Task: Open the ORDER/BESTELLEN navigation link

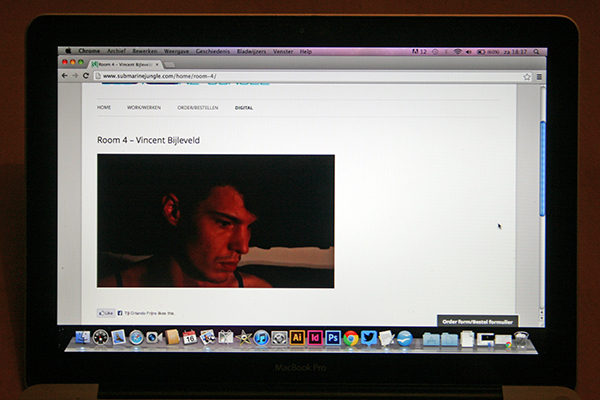Action: tap(197, 107)
